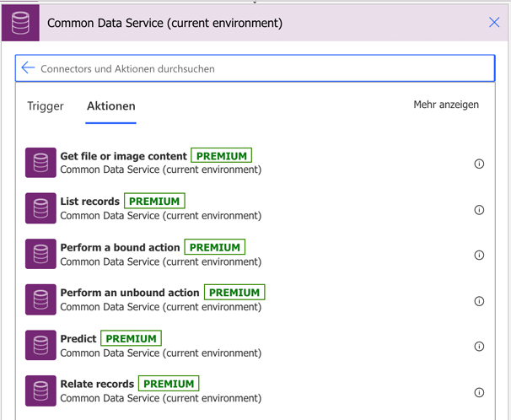The image size is (511, 420).
Task: Click the Relate records database icon
Action: pos(40,390)
